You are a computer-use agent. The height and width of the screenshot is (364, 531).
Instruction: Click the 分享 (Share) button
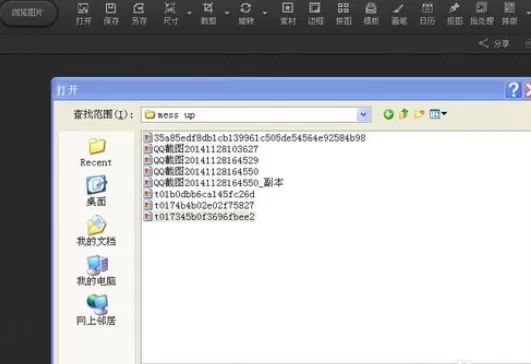(x=494, y=43)
